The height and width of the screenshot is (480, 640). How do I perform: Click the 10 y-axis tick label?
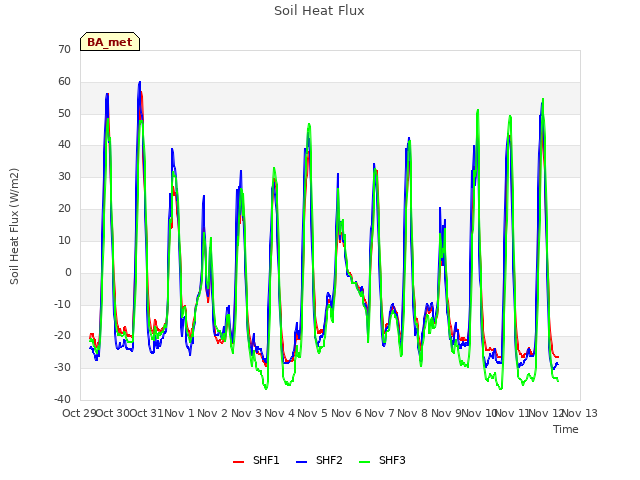coord(64,240)
